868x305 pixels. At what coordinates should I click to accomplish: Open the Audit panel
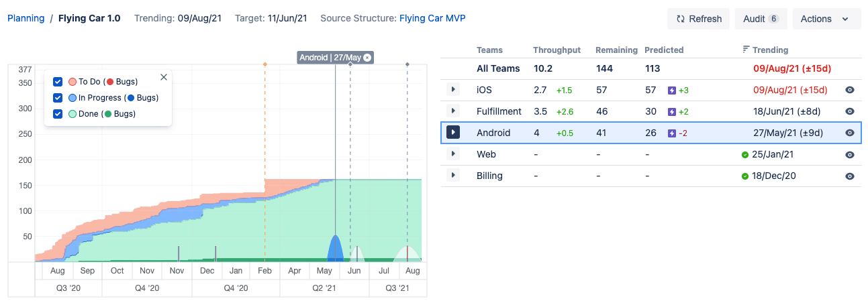pyautogui.click(x=761, y=19)
